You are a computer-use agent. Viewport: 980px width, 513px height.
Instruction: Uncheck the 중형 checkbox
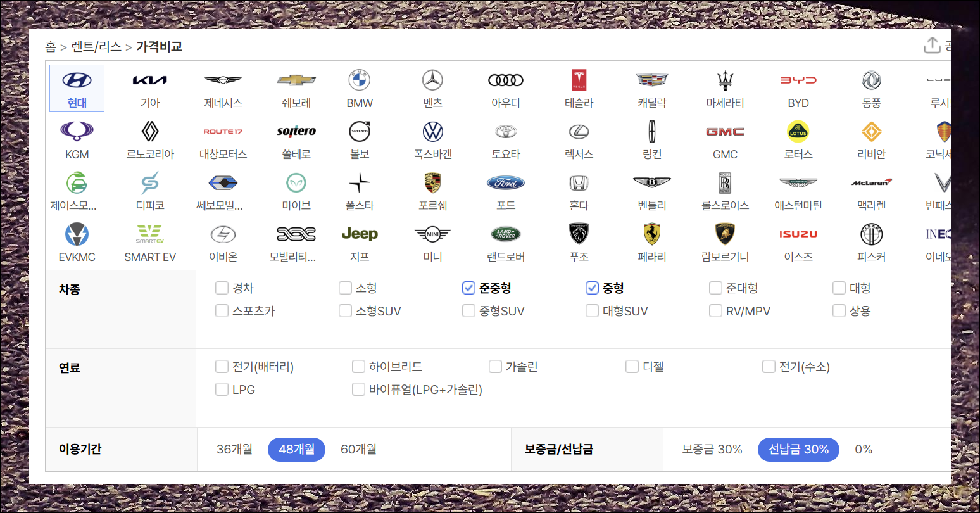592,288
